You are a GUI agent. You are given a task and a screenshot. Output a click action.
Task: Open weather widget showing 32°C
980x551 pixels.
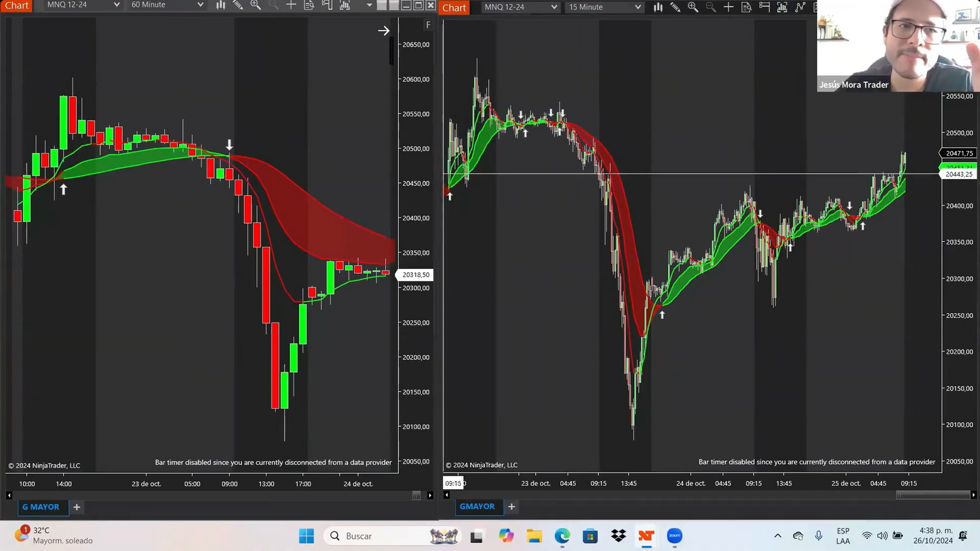pos(53,535)
